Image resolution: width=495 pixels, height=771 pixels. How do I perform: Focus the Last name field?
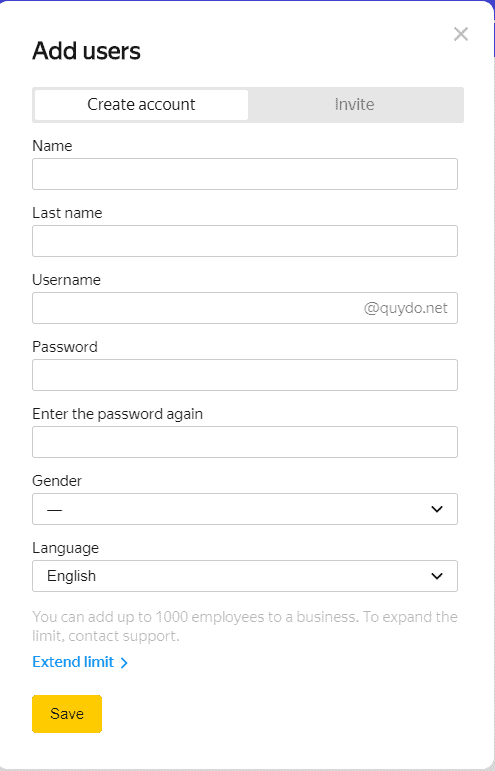click(x=245, y=241)
